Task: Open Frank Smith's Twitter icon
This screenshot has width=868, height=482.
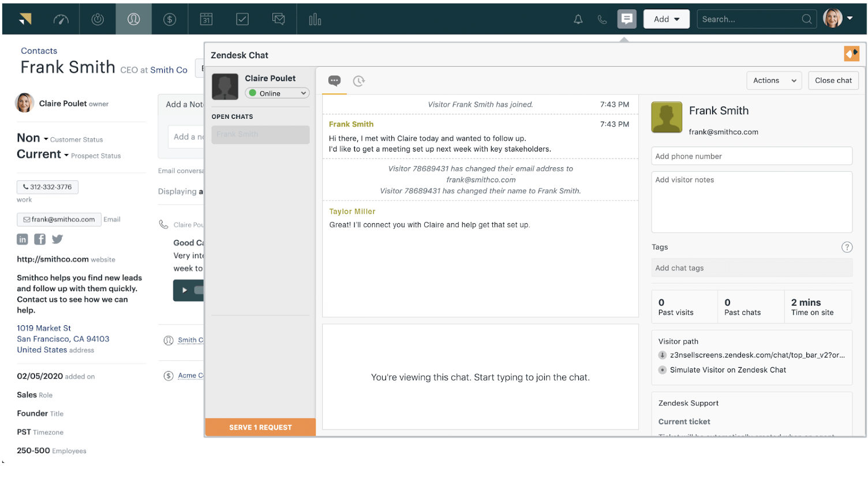Action: click(57, 239)
